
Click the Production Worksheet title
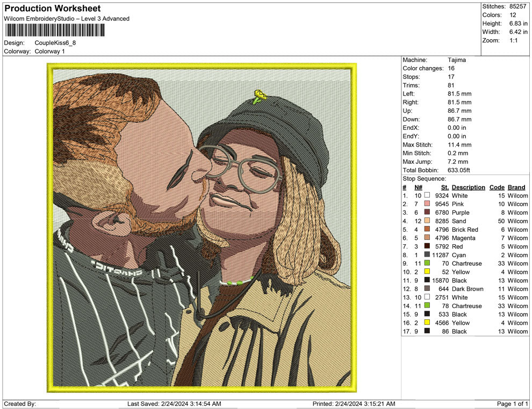pyautogui.click(x=52, y=8)
